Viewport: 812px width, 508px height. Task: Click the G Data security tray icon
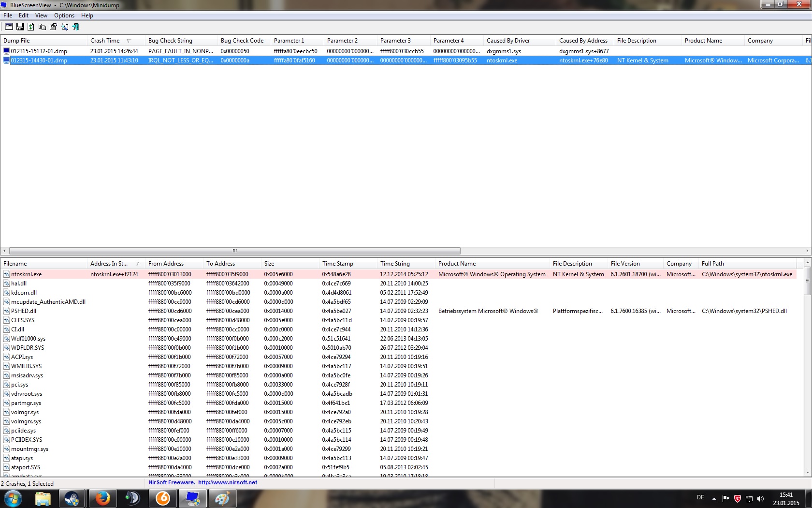(738, 498)
